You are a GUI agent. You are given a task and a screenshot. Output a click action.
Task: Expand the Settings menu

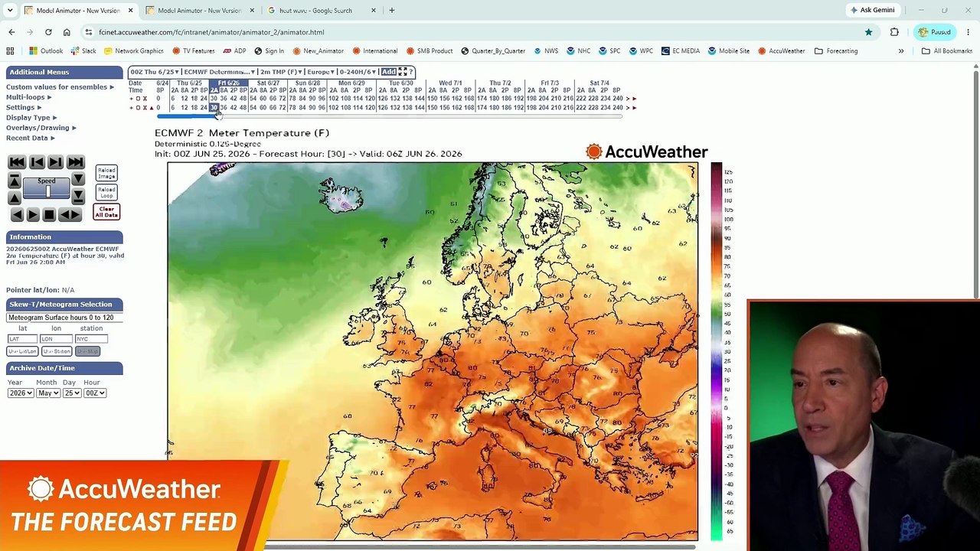(24, 107)
